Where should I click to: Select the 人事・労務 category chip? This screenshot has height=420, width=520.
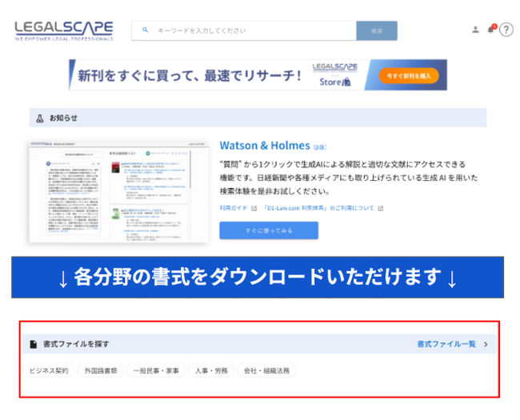click(x=211, y=370)
